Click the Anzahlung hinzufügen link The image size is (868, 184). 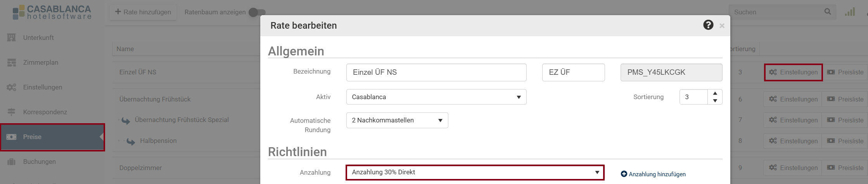point(653,174)
